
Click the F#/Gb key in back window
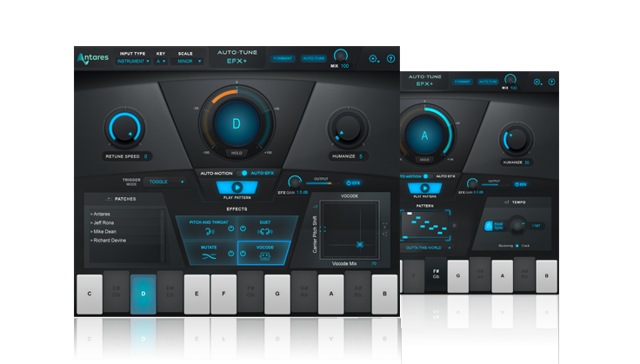(436, 275)
